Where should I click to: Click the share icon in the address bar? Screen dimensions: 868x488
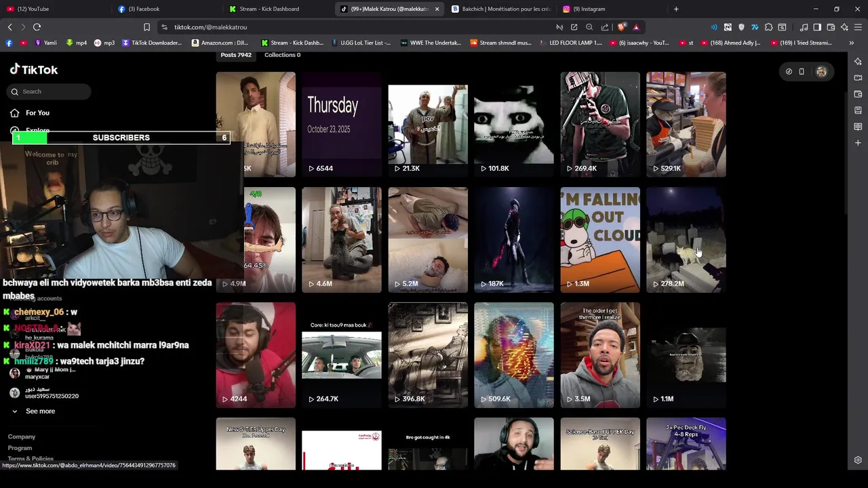pyautogui.click(x=605, y=27)
